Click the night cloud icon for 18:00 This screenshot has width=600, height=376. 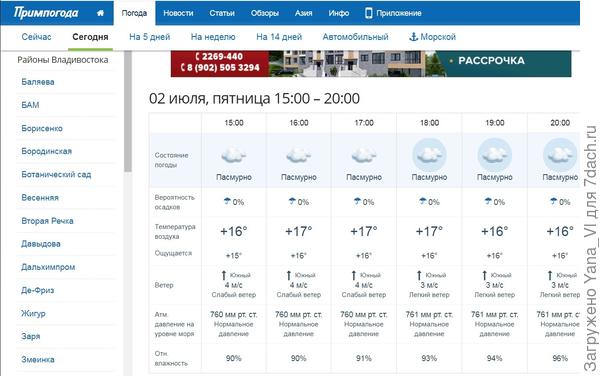click(429, 155)
